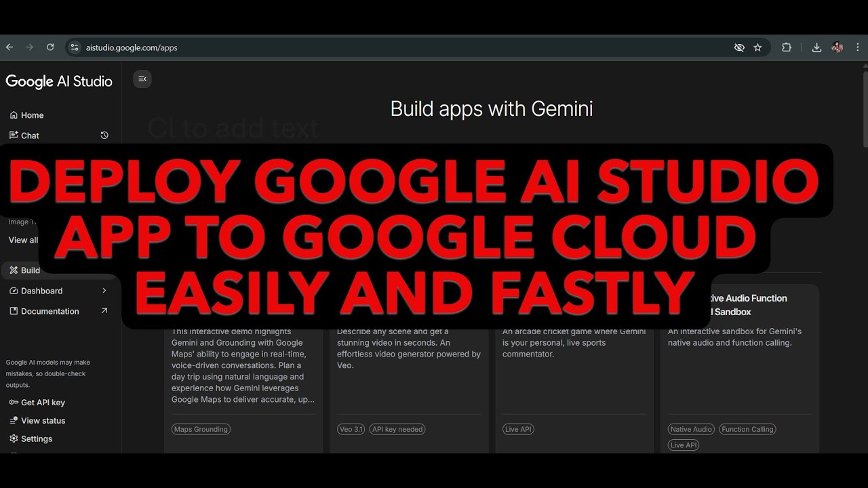Open chat history clock icon
The height and width of the screenshot is (488, 868).
[x=104, y=136]
